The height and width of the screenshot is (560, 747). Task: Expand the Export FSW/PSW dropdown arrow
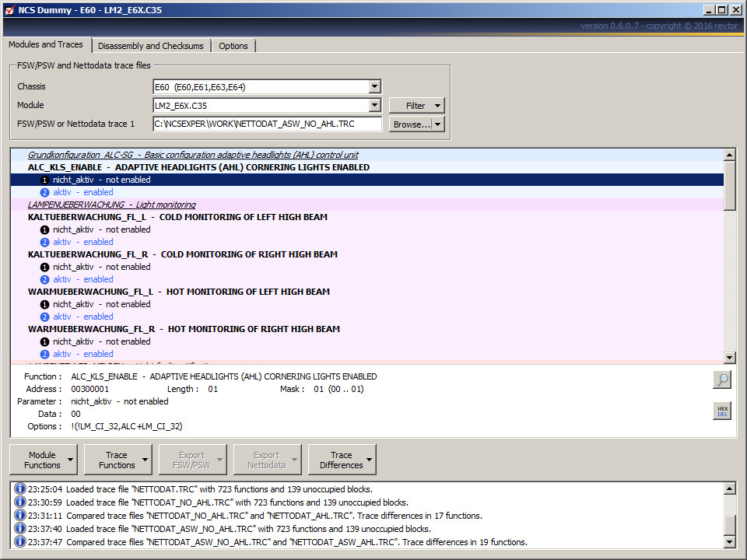pos(220,460)
